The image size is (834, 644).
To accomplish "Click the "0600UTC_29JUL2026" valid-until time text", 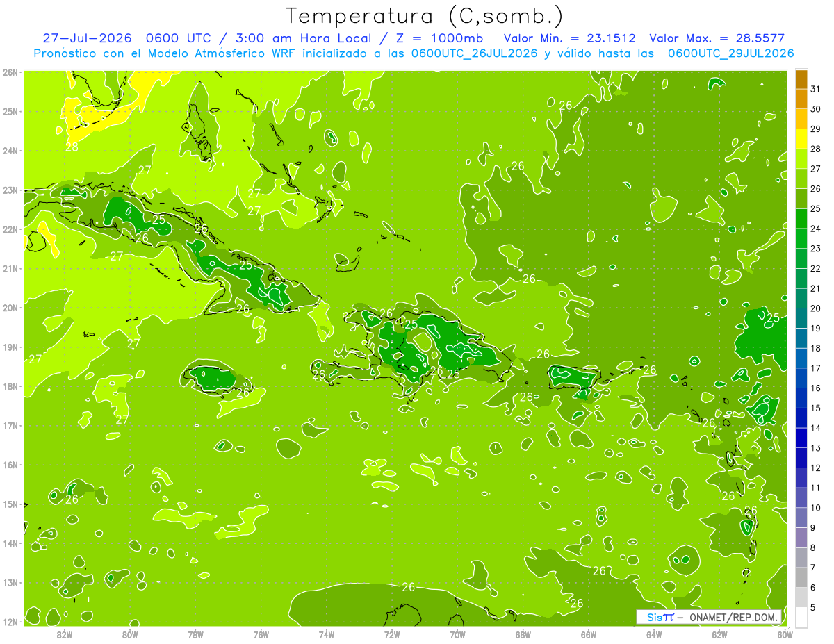I will point(730,53).
